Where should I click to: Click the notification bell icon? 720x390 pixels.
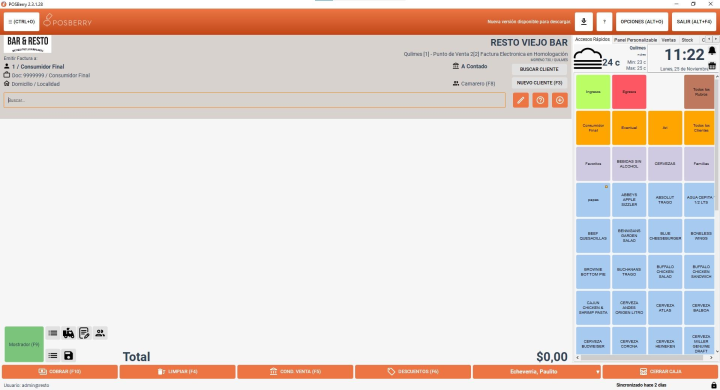point(712,51)
